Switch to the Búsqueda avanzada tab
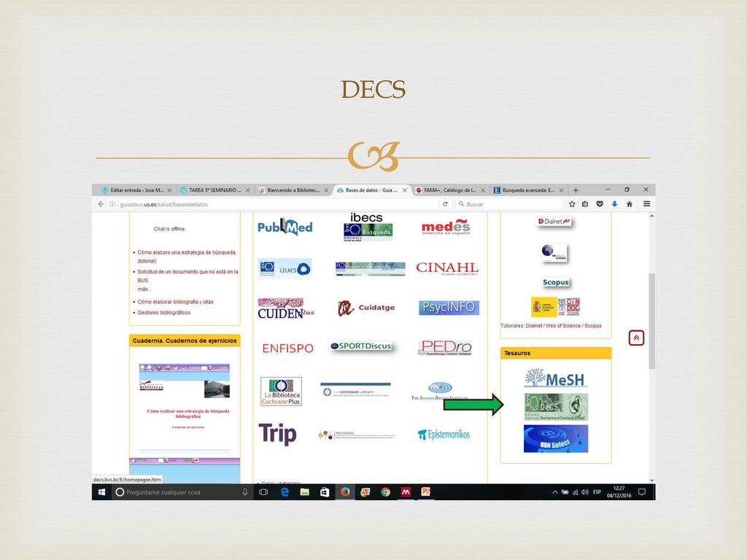 [528, 190]
